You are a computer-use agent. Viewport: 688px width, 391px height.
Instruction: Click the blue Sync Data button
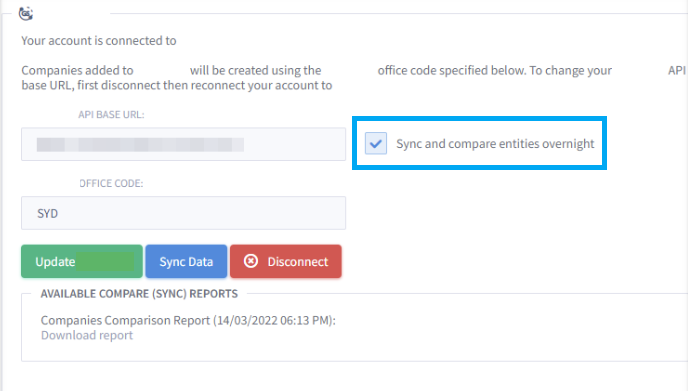[x=186, y=262]
